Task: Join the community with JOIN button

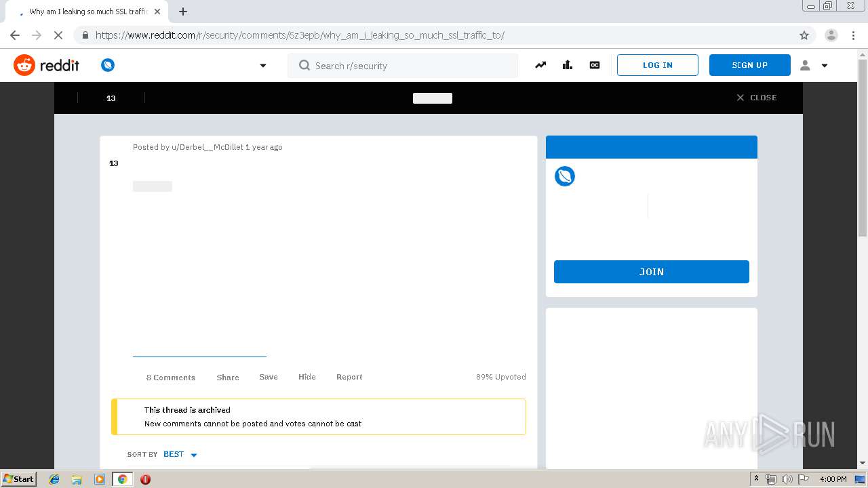Action: [652, 272]
